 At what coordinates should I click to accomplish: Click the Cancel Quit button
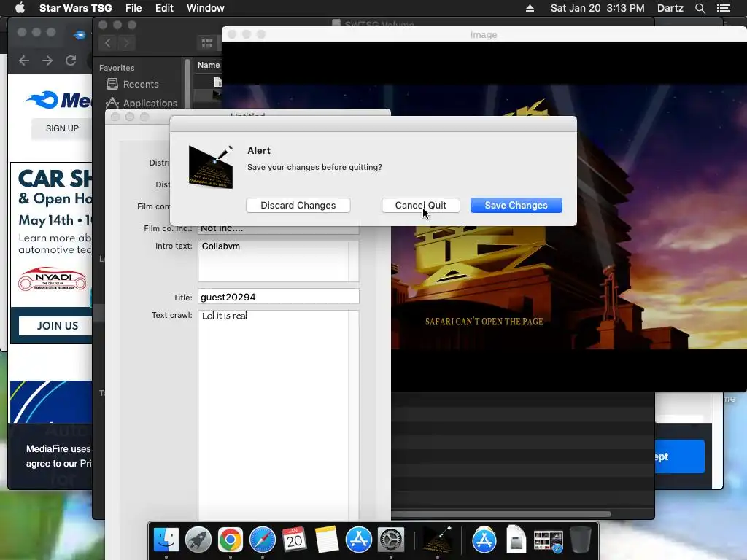[x=420, y=205]
